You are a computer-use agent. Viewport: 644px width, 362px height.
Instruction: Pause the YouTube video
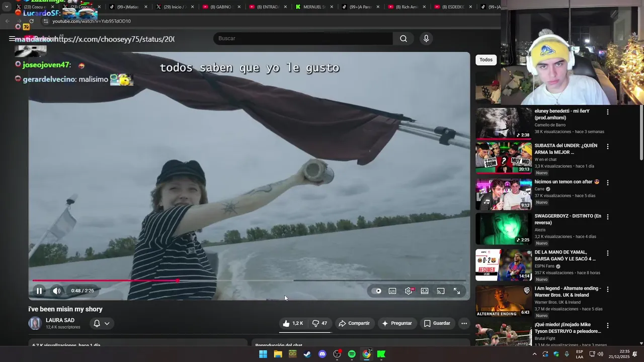[39, 291]
